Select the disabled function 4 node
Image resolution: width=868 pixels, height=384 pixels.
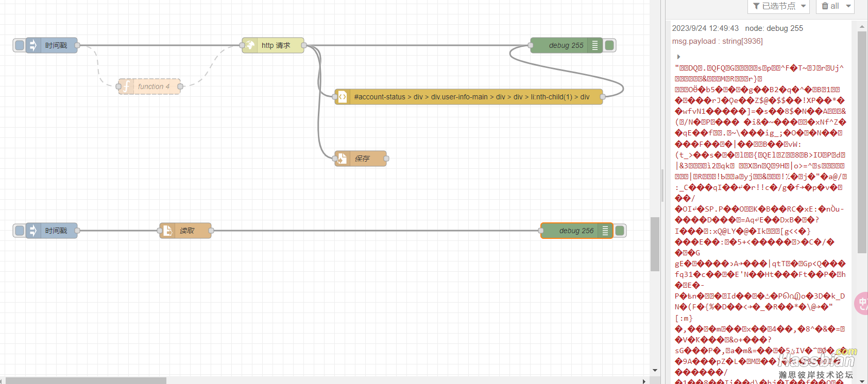(x=149, y=86)
